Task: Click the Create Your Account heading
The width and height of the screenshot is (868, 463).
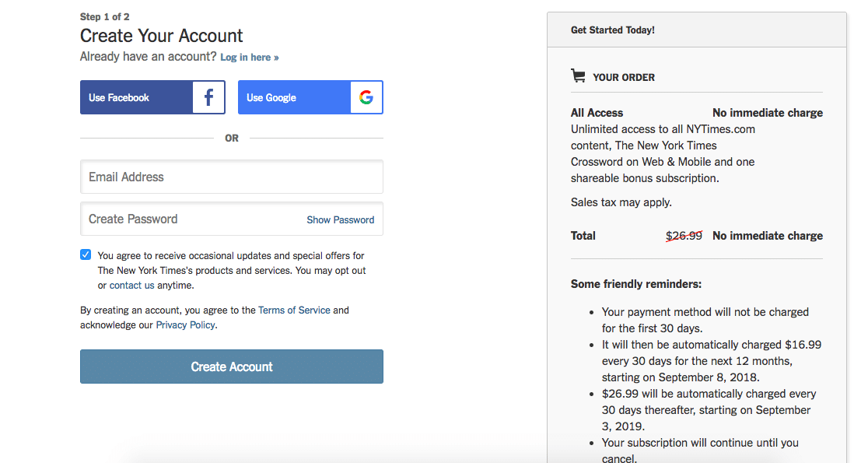Action: click(x=161, y=36)
